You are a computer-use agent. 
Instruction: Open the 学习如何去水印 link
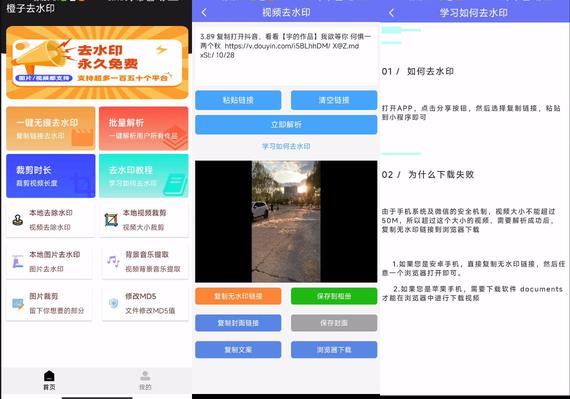point(286,146)
